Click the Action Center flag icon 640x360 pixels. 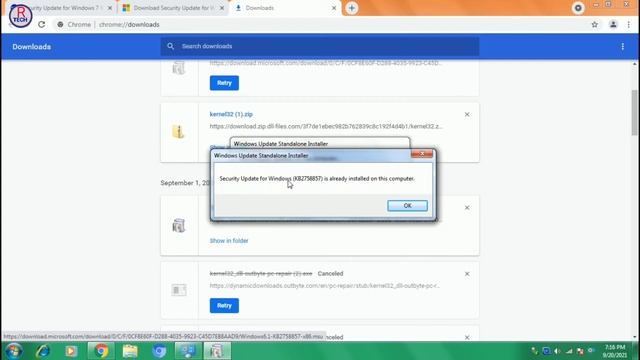580,351
